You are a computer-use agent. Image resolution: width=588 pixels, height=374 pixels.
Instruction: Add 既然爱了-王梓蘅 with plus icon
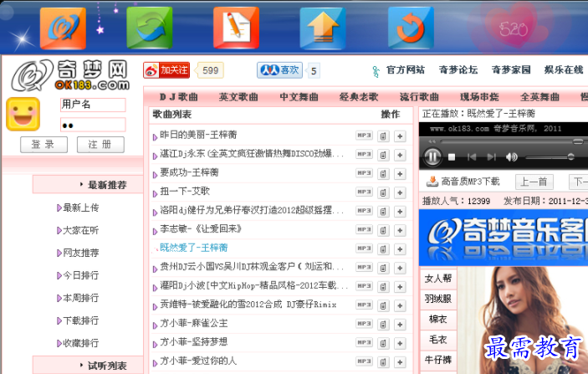pyautogui.click(x=400, y=249)
